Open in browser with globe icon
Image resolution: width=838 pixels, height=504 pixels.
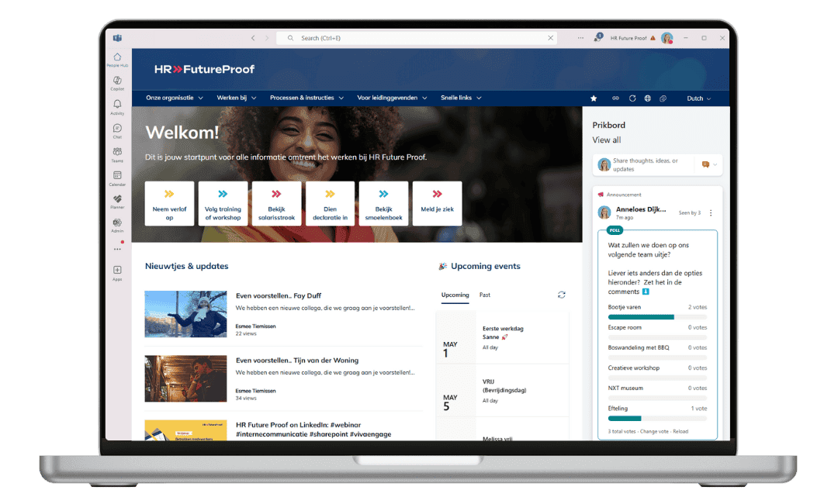point(648,98)
